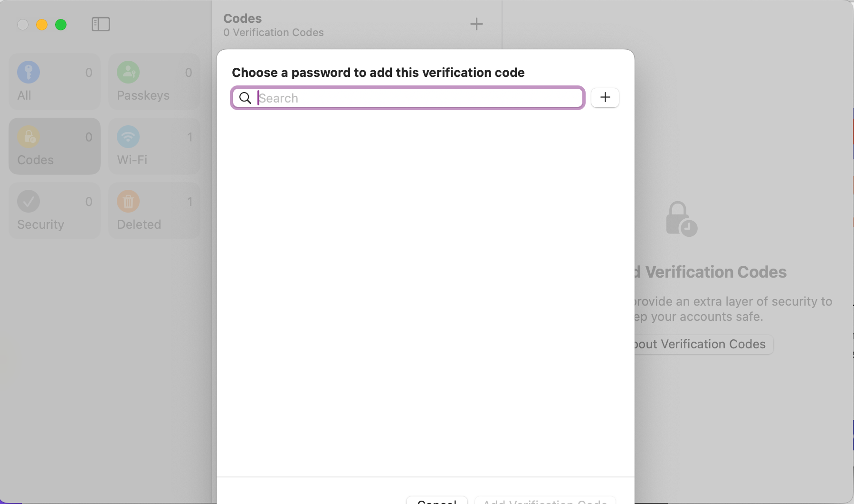Open the Deleted trash icon
The image size is (854, 504).
pyautogui.click(x=128, y=201)
